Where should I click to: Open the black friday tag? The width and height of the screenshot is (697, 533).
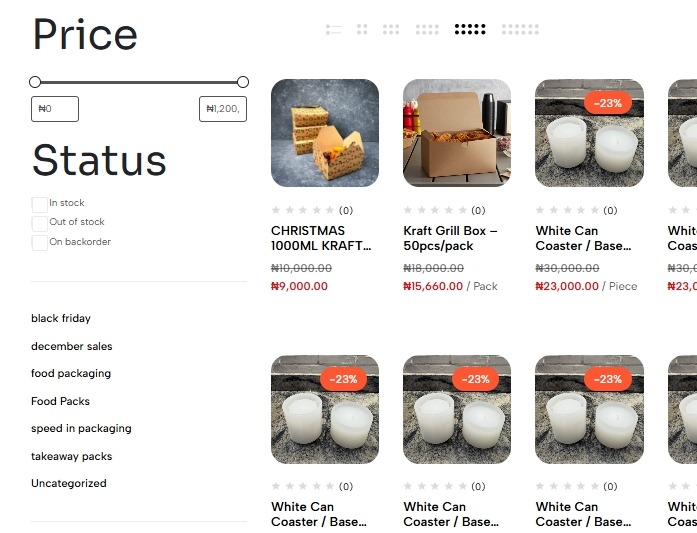tap(61, 318)
